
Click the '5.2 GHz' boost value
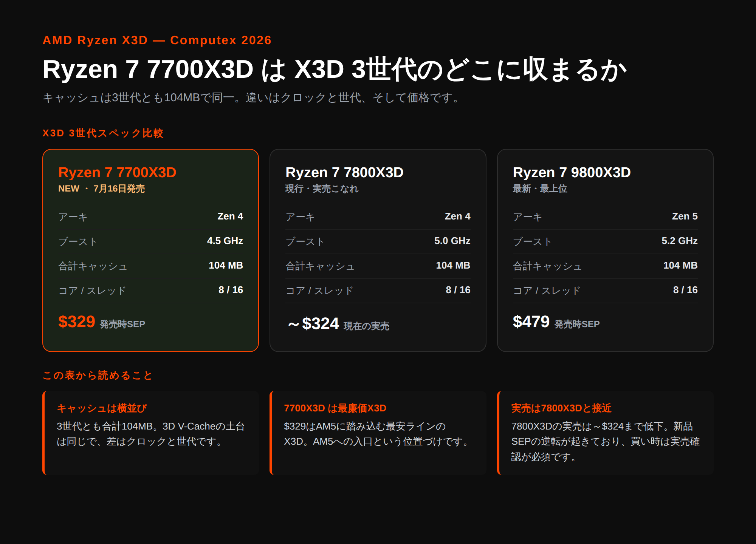[x=679, y=241]
